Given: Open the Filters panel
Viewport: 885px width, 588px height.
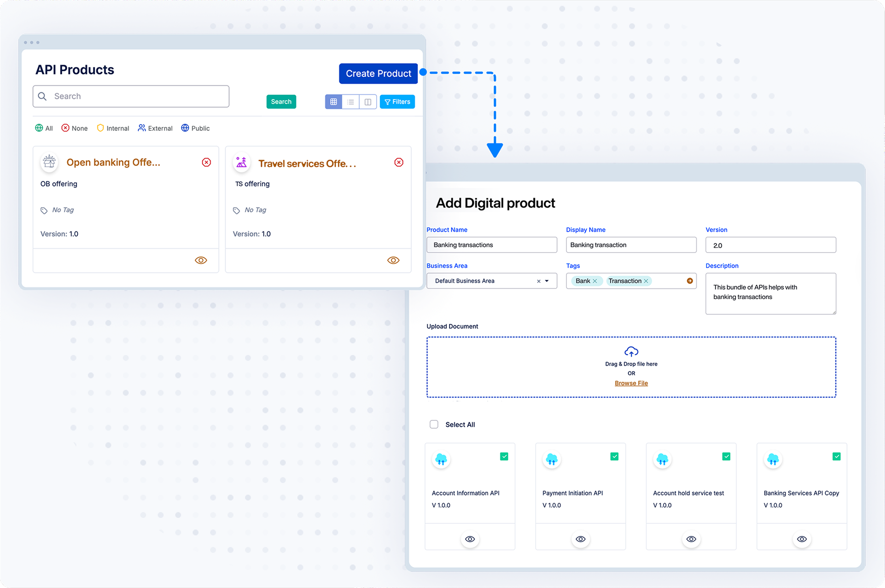Looking at the screenshot, I should (398, 102).
